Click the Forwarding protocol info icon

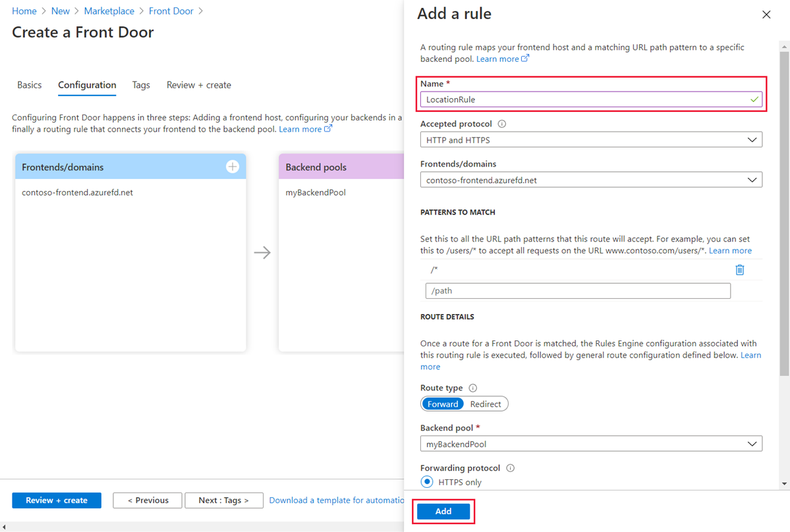pos(510,468)
